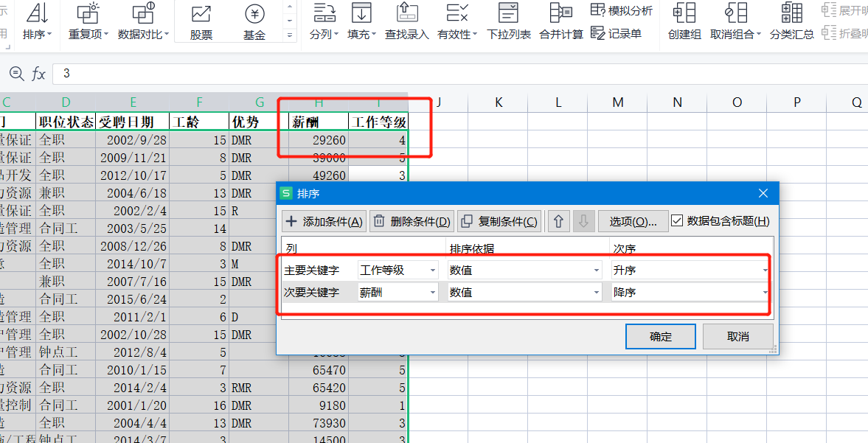Viewport: 868px width, 443px height.
Task: Click salary cell 9180
Action: click(x=319, y=405)
